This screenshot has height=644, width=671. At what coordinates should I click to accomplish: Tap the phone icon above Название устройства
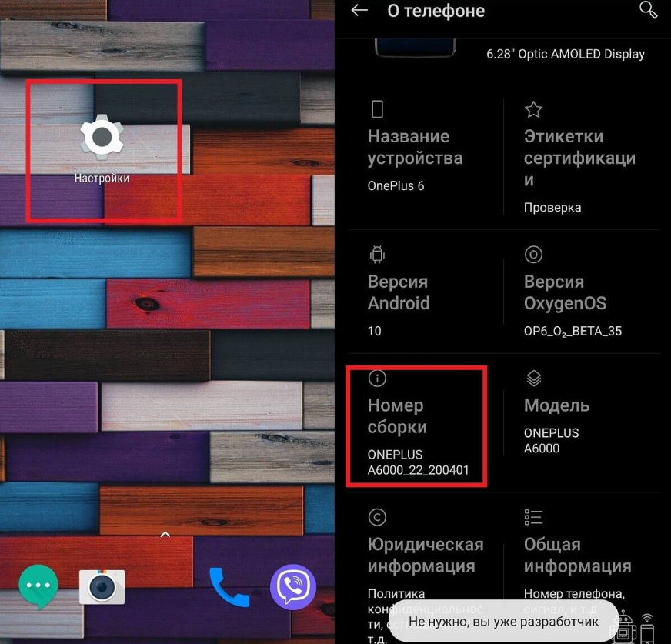click(377, 109)
